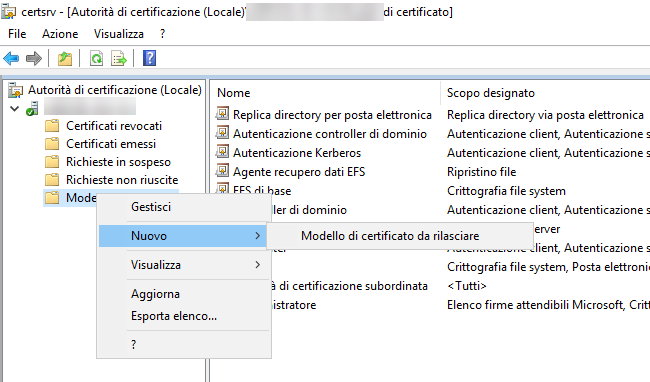650x382 pixels.
Task: Click the Richieste in sospeso folder icon
Action: (x=52, y=162)
